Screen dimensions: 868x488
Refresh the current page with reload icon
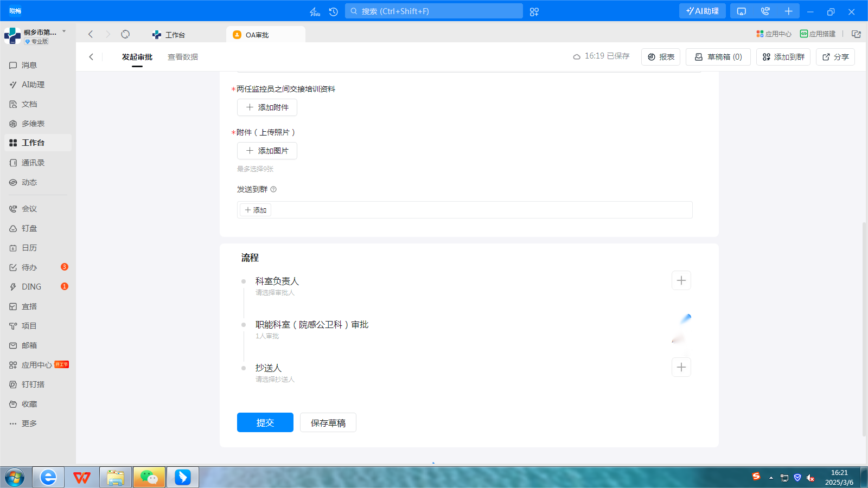pos(125,34)
